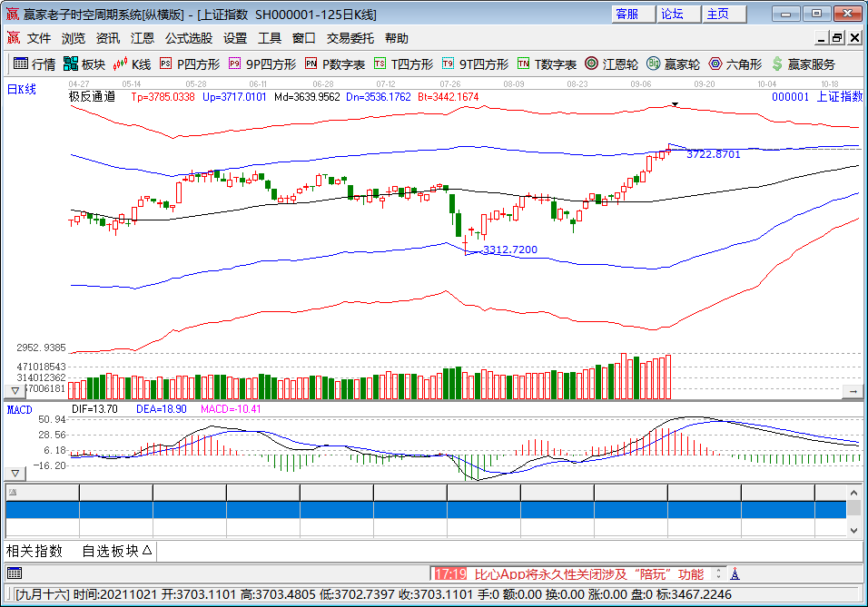Open the 六角形 hexagon tool
This screenshot has width=868, height=607.
tap(735, 64)
